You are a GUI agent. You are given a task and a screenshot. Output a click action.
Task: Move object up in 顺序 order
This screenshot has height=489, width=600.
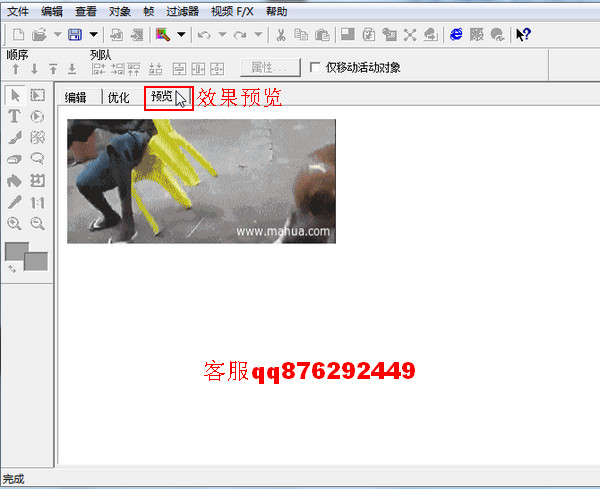(16, 69)
